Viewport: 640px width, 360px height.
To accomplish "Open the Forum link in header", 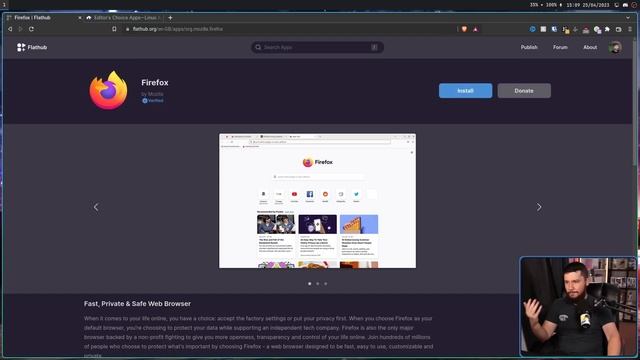I will click(560, 47).
